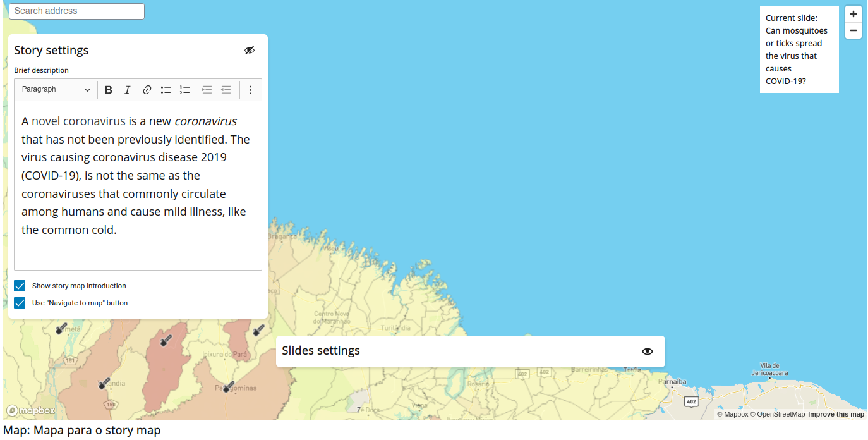Click the Brief description label

pyautogui.click(x=41, y=70)
